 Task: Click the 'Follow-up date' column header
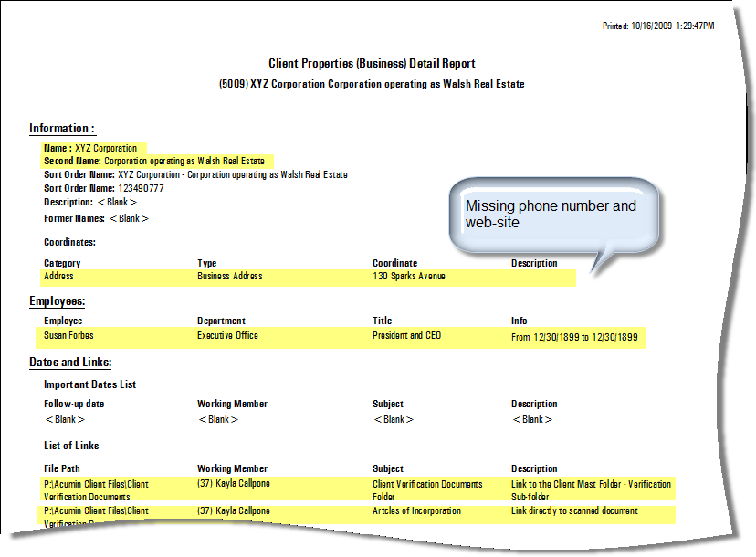[x=74, y=404]
